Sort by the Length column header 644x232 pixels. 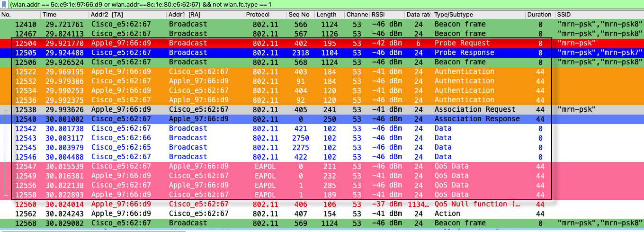pyautogui.click(x=327, y=15)
